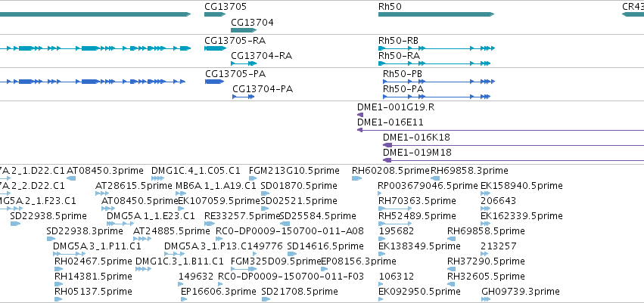644x303 pixels.
Task: Select the CG13704 gene arrow
Action: (244, 30)
